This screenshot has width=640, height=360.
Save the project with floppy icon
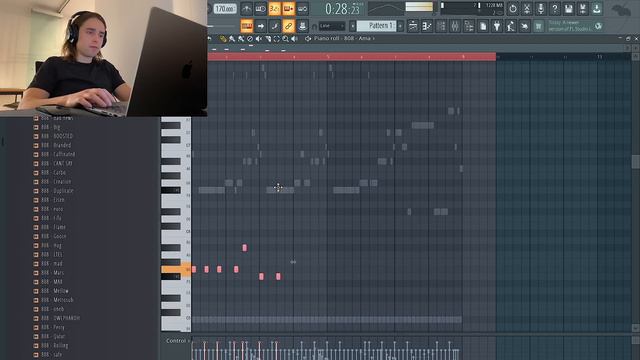click(569, 9)
